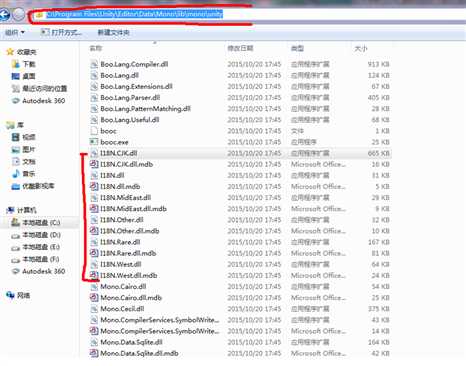The width and height of the screenshot is (466, 366).
Task: Click the mdb icon of I18N.West.dll.mdb
Action: 94,275
